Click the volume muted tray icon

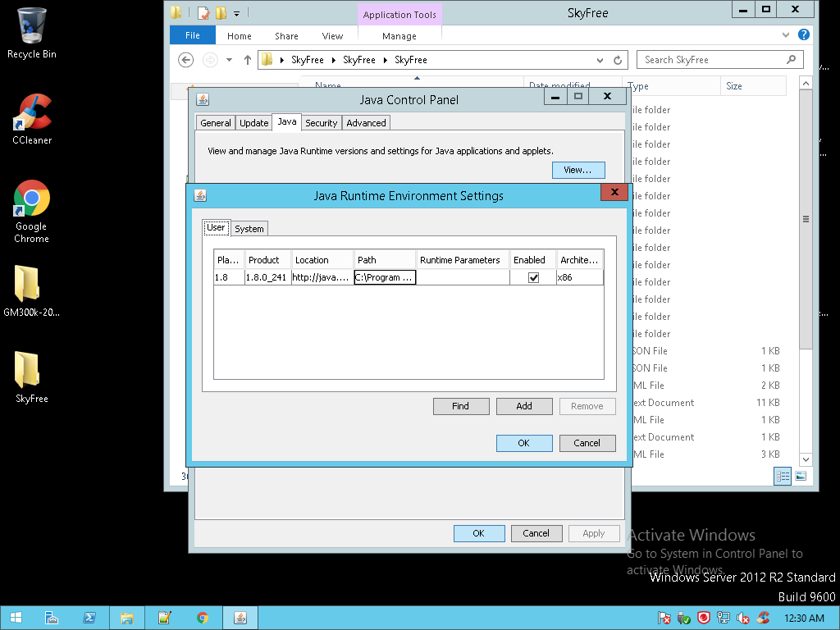coord(743,619)
